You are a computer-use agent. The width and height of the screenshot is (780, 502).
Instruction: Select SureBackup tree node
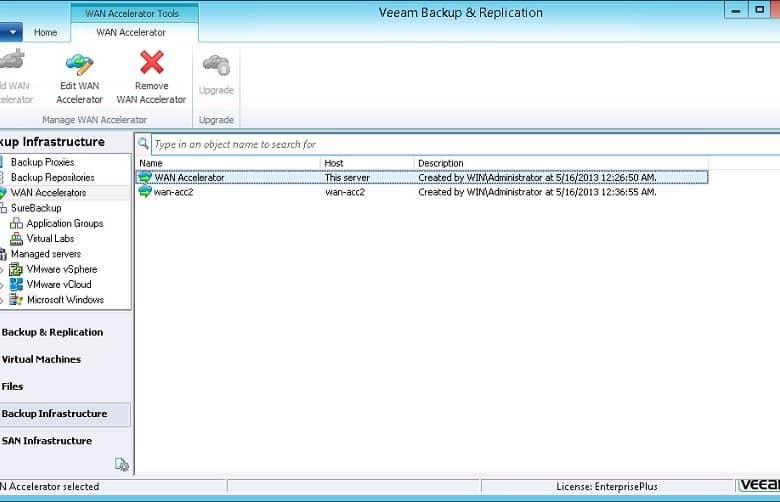coord(36,208)
